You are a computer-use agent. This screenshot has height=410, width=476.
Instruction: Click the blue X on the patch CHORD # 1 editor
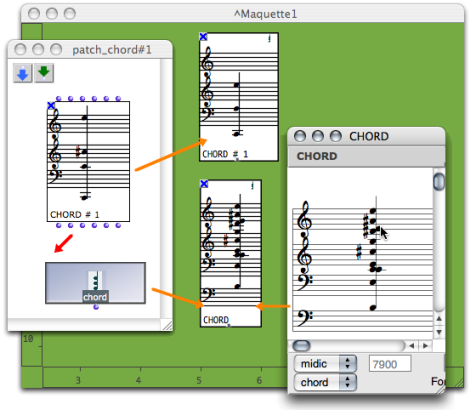tap(51, 106)
